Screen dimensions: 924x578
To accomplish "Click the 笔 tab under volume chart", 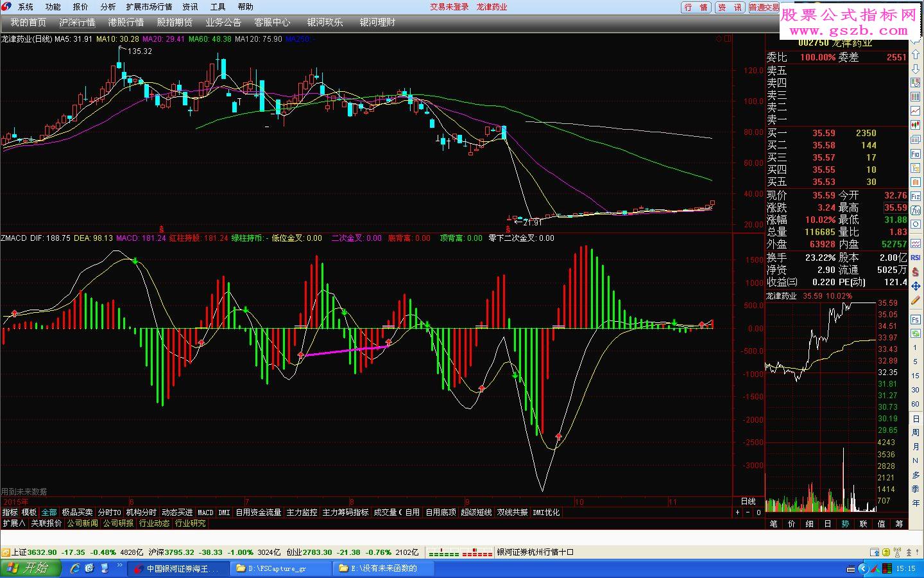I will tap(774, 524).
